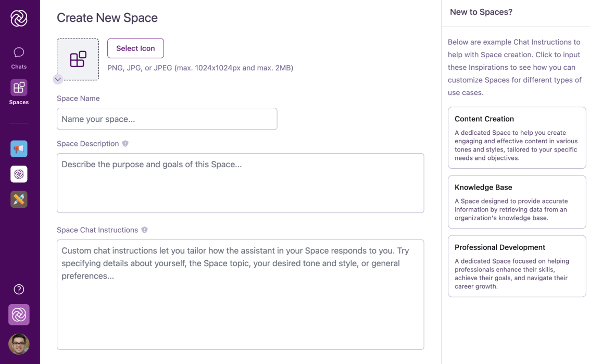The height and width of the screenshot is (364, 590).
Task: Click the dashed icon placeholder preview
Action: click(78, 59)
